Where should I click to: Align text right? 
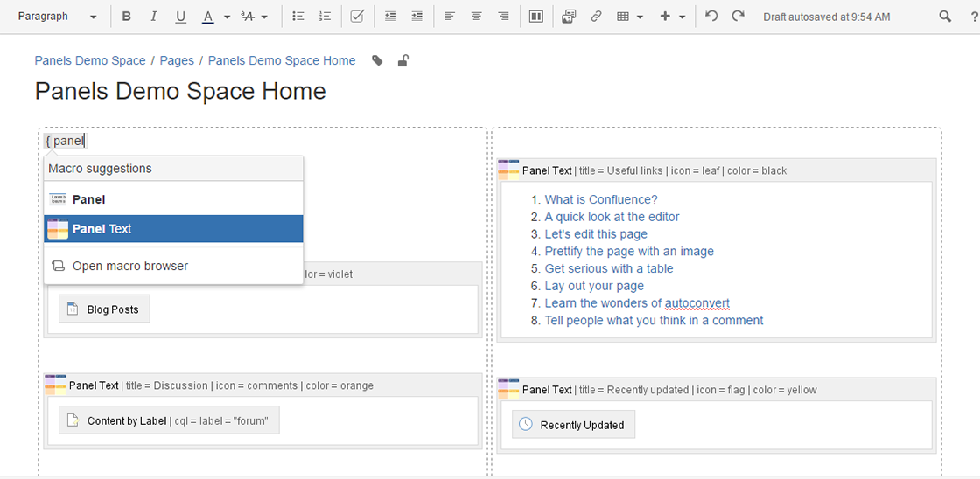pos(503,17)
